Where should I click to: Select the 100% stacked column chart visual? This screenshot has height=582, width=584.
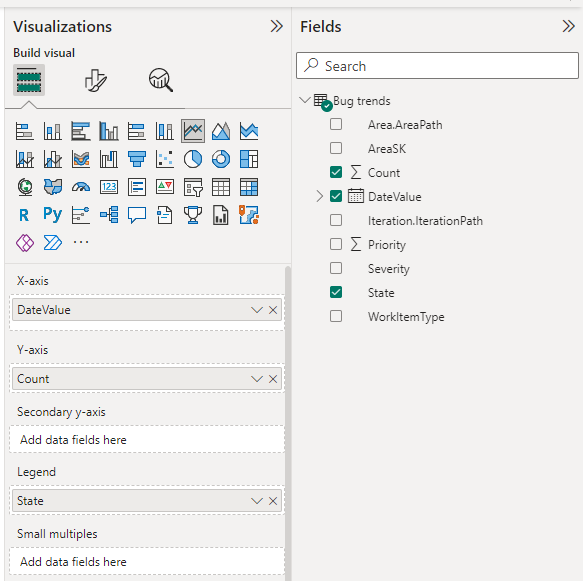click(165, 131)
